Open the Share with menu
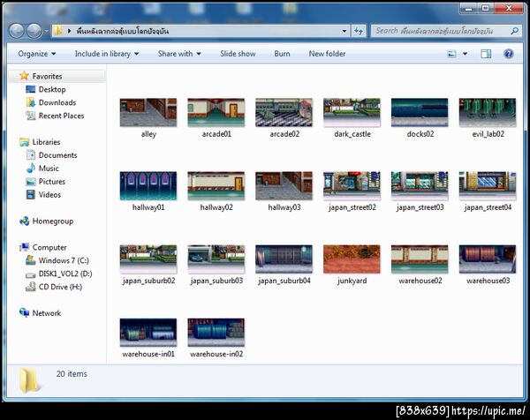 pyautogui.click(x=179, y=54)
